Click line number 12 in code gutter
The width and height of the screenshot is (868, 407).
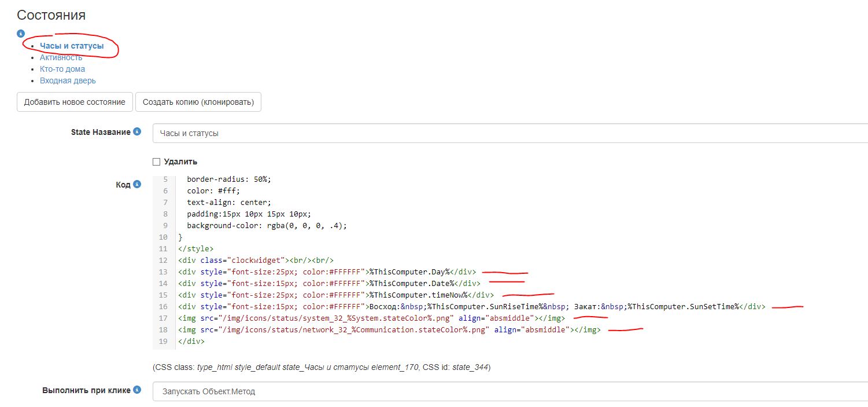163,260
